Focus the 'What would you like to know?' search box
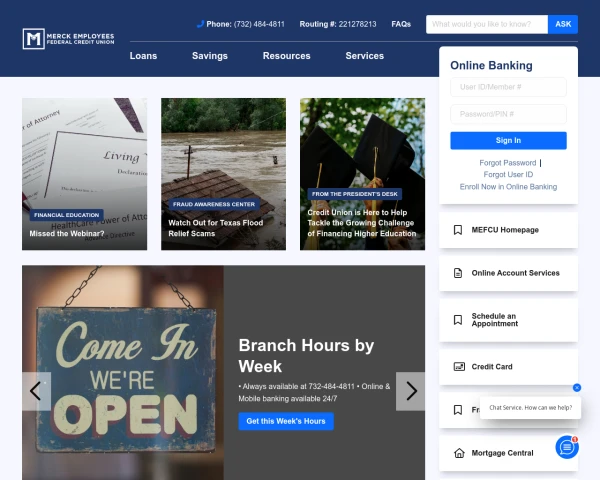Image resolution: width=600 pixels, height=480 pixels. 487,24
